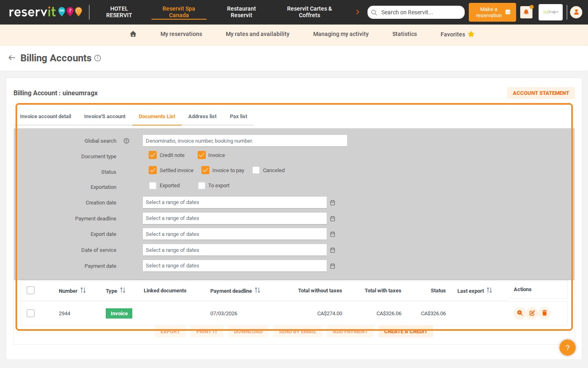
Task: Uncheck the Invoice document type checkbox
Action: pyautogui.click(x=202, y=155)
